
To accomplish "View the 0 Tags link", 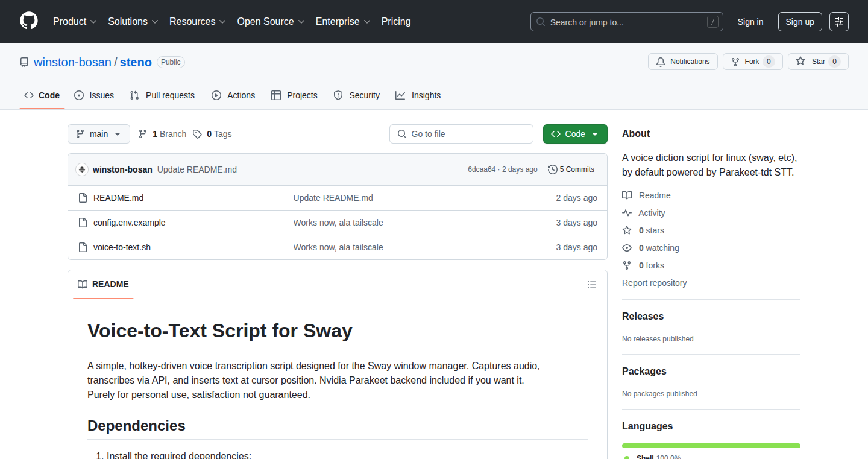I will (x=212, y=134).
